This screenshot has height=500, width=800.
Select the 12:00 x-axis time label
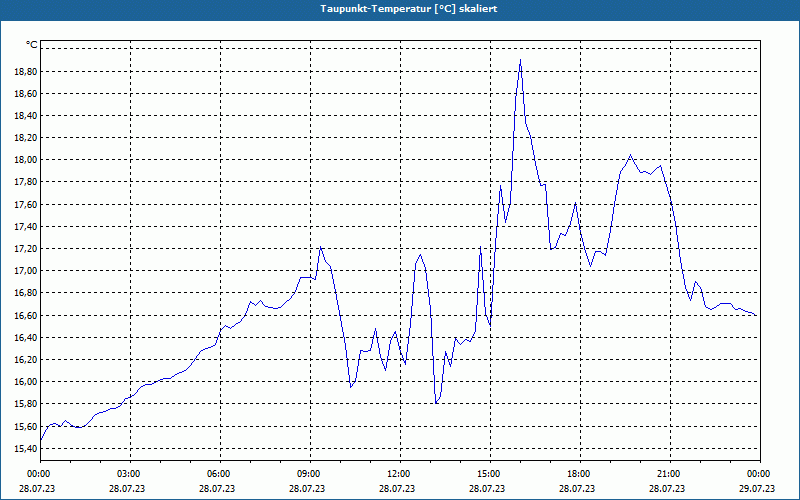point(400,474)
